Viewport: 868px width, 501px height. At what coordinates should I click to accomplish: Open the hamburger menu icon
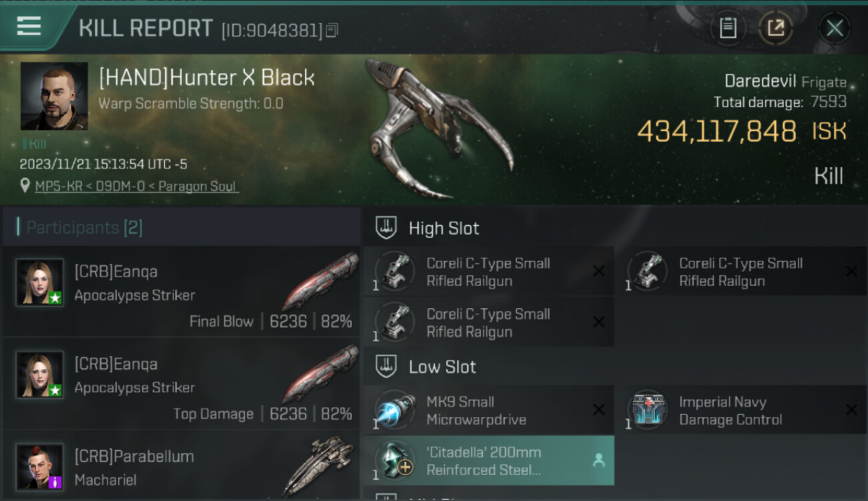point(29,26)
